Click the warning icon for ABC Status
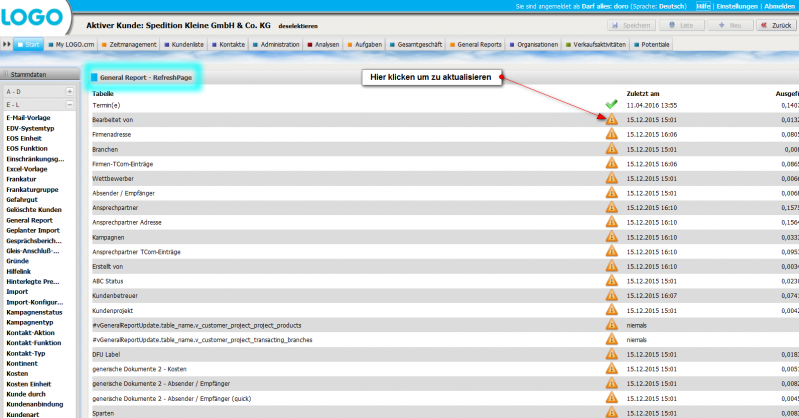The width and height of the screenshot is (799, 418). click(x=611, y=281)
